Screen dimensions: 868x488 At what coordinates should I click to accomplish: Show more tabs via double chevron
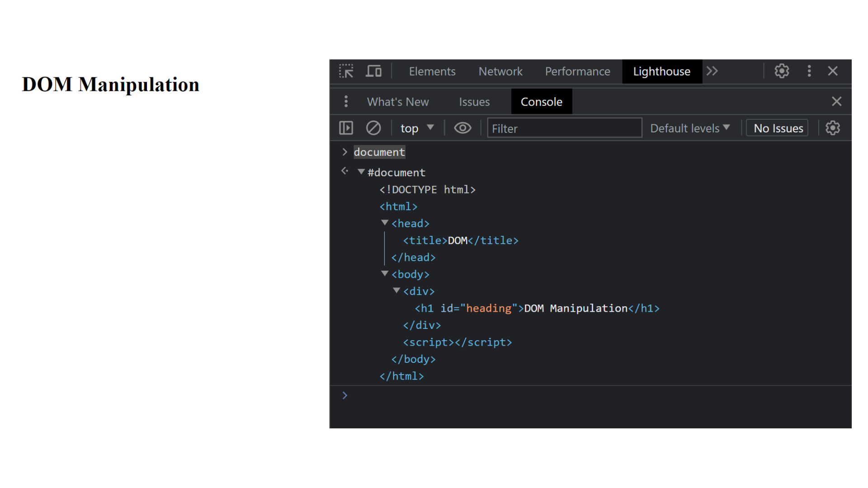(712, 71)
